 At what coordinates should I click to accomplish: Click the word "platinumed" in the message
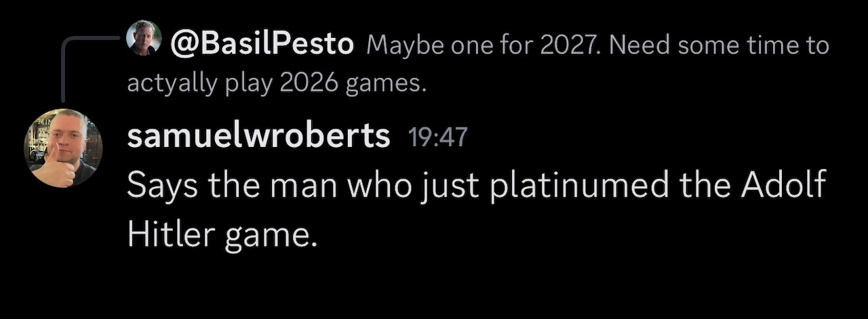coord(579,186)
